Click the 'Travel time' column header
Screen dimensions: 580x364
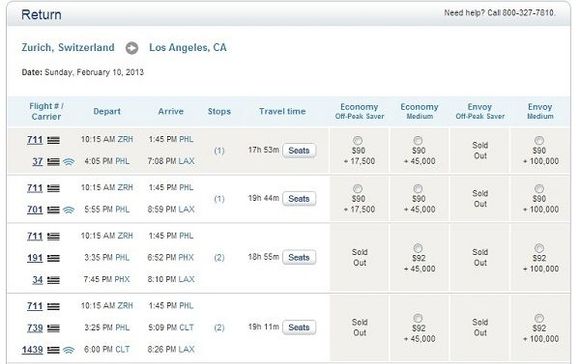[x=282, y=111]
